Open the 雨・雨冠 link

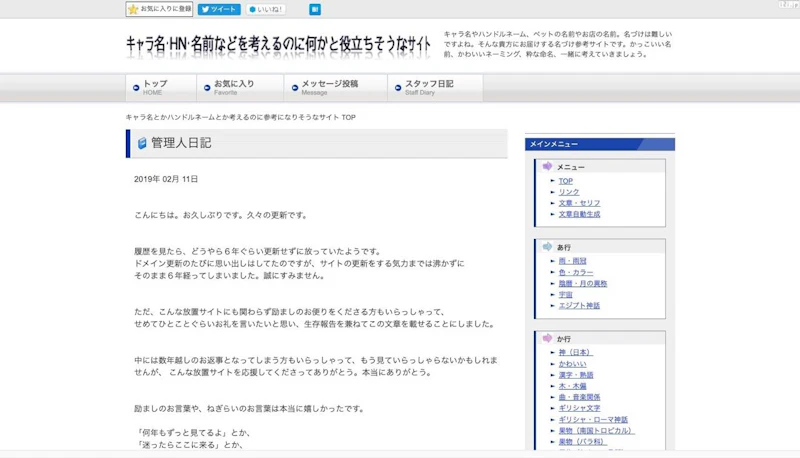click(x=572, y=261)
